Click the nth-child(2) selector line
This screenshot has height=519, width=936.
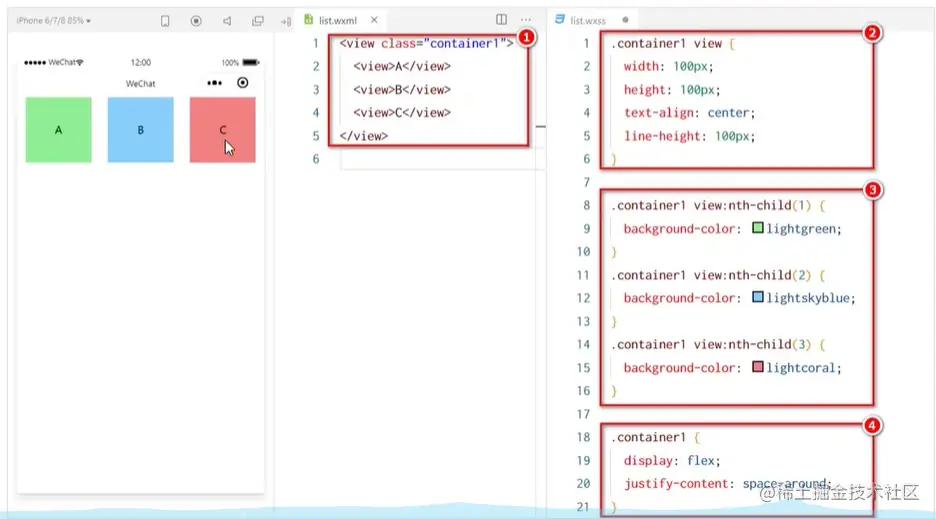(x=718, y=275)
